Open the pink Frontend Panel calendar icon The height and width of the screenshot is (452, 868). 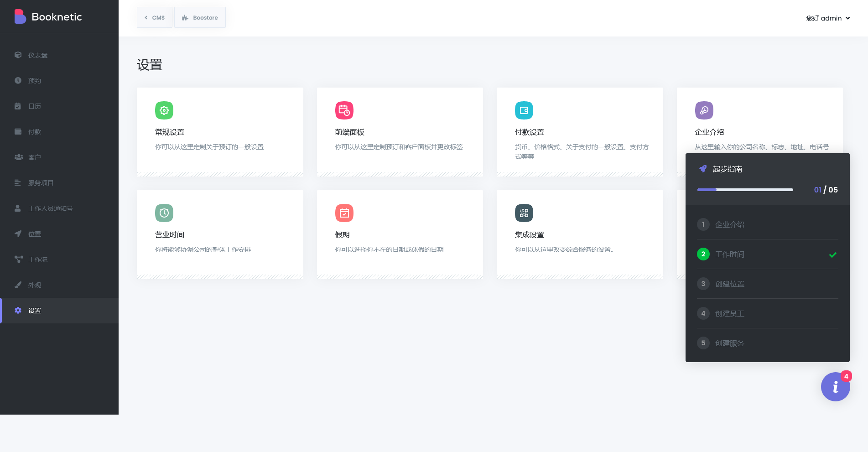point(344,110)
